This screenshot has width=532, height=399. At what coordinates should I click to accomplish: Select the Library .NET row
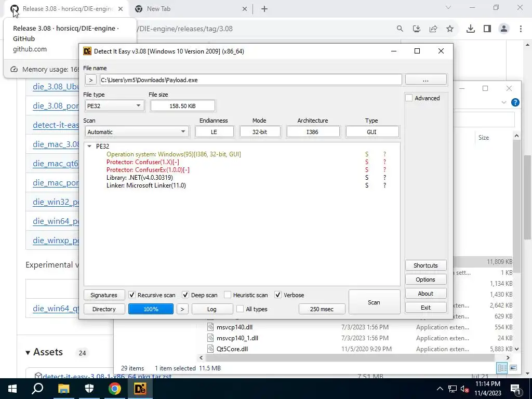(139, 178)
